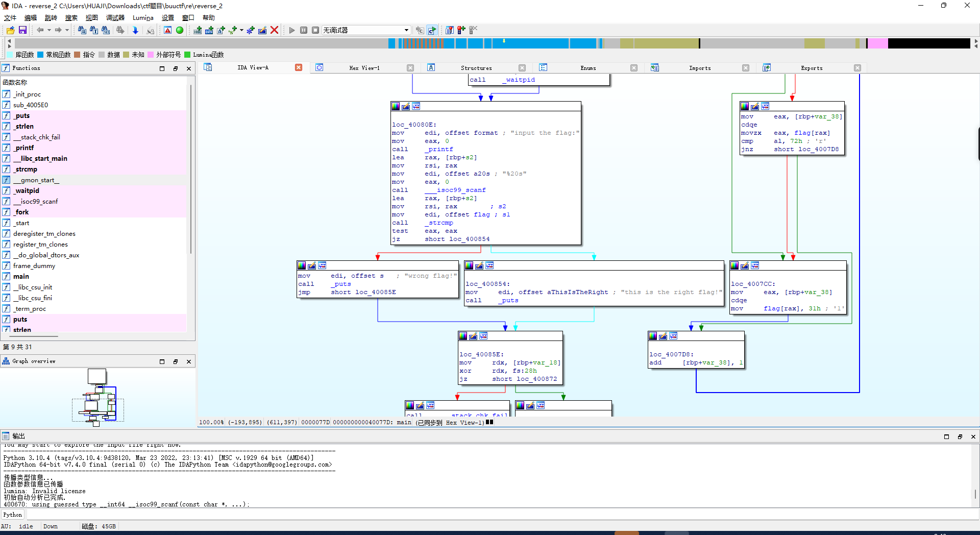Open the 帮助 menu
980x535 pixels.
209,17
